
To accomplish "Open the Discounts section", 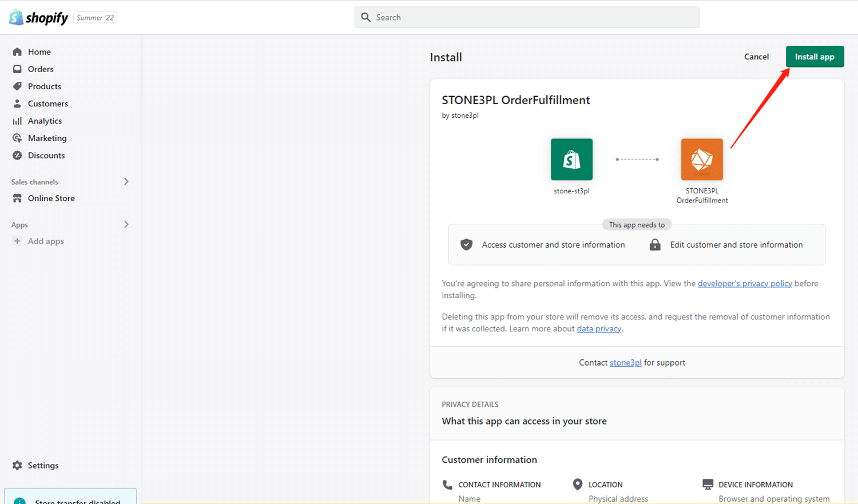I will click(46, 155).
